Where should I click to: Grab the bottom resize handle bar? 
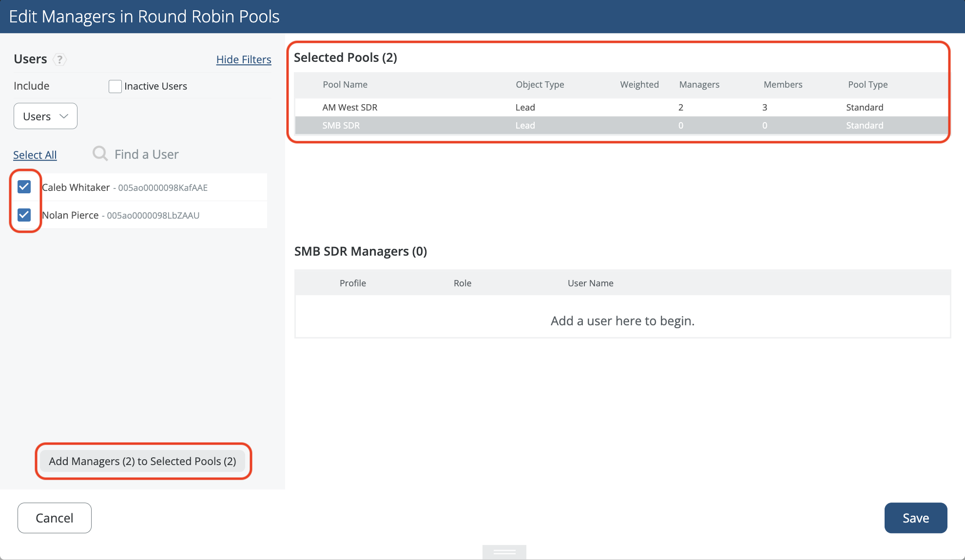[x=504, y=552]
